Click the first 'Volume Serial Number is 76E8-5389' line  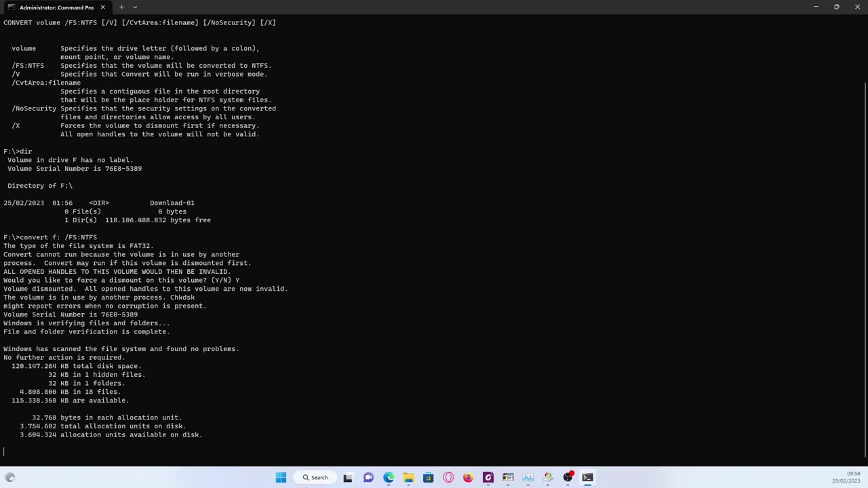click(x=75, y=169)
